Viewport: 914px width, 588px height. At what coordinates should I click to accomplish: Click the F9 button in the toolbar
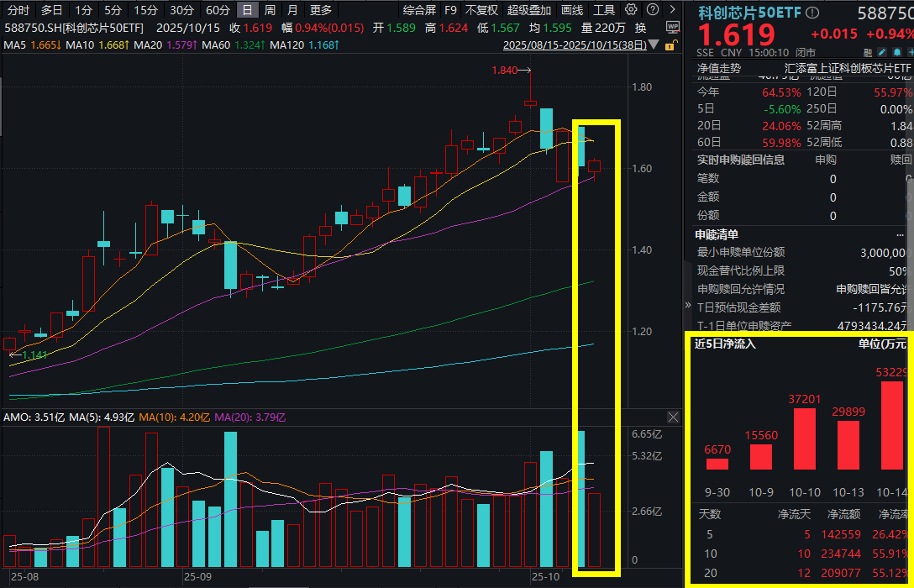tap(450, 10)
